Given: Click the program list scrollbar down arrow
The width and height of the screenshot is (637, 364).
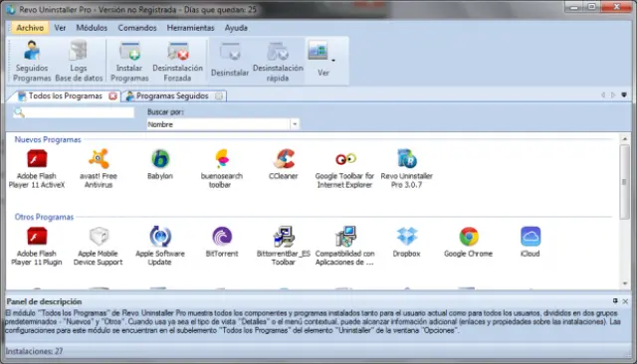Looking at the screenshot, I should click(625, 283).
